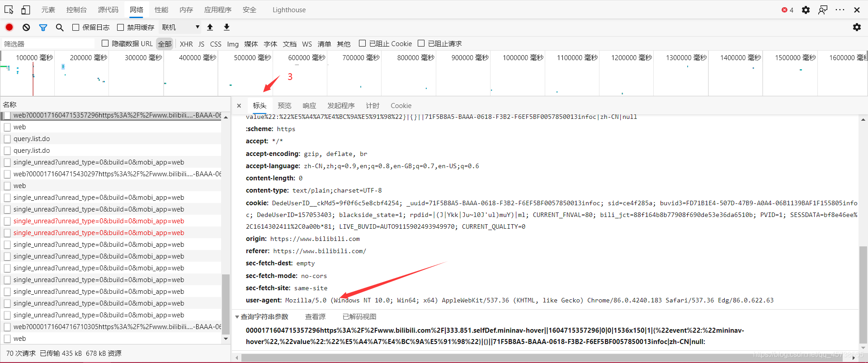Image resolution: width=868 pixels, height=363 pixels.
Task: Filter requests by JS
Action: coord(201,44)
